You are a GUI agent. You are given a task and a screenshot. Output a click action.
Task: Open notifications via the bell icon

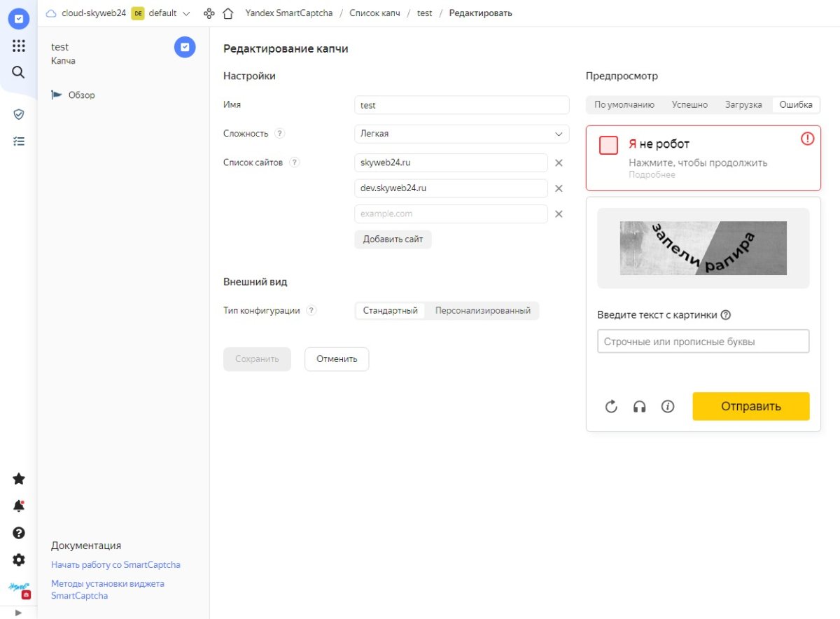(x=18, y=506)
